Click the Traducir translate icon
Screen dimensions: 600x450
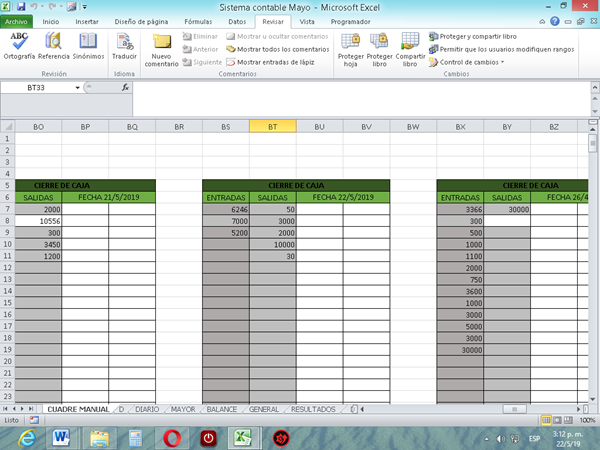click(125, 46)
